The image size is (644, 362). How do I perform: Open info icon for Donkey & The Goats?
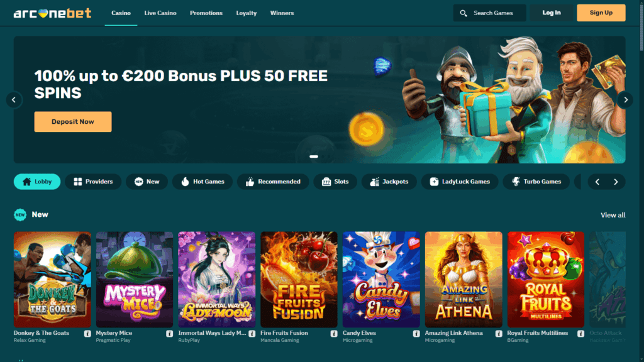[x=87, y=334]
